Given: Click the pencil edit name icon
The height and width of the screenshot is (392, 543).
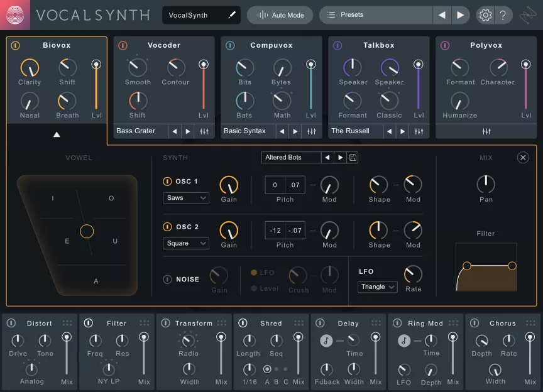Looking at the screenshot, I should pyautogui.click(x=232, y=15).
